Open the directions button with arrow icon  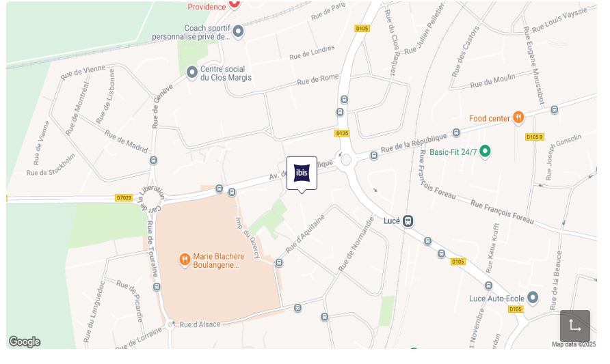(x=575, y=326)
